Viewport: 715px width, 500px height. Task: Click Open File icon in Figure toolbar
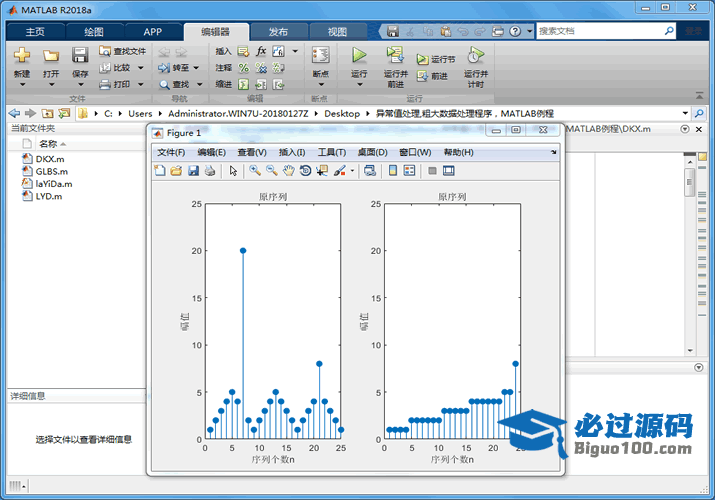tap(176, 170)
